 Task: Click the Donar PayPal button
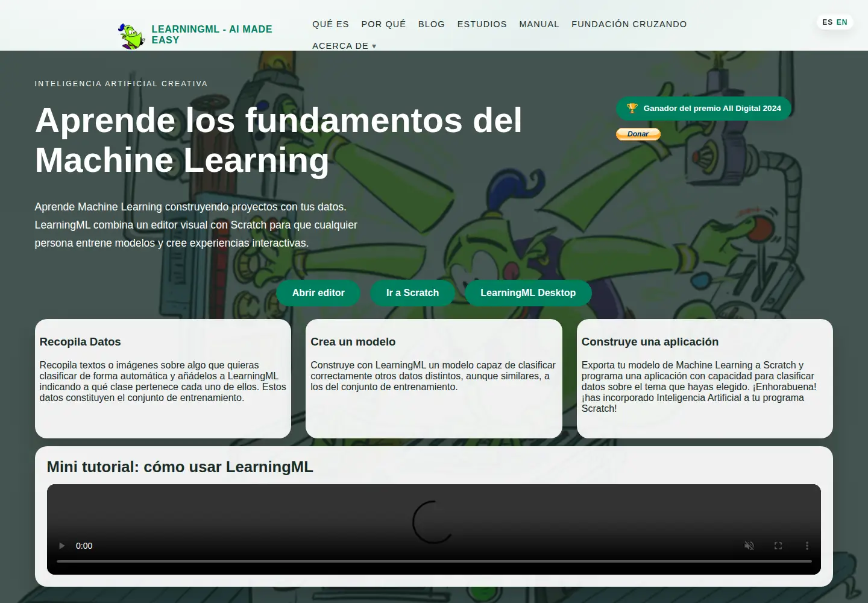point(638,134)
